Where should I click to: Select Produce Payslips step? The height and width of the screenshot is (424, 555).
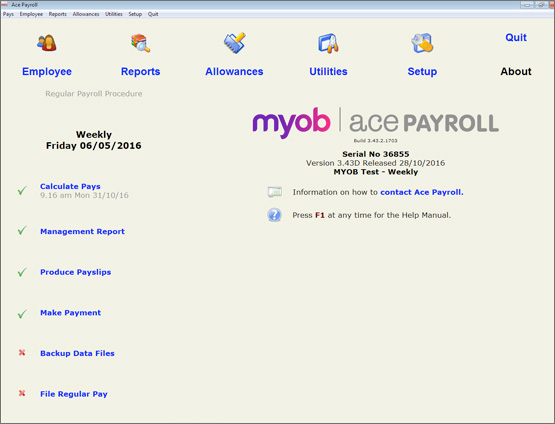[x=76, y=272]
